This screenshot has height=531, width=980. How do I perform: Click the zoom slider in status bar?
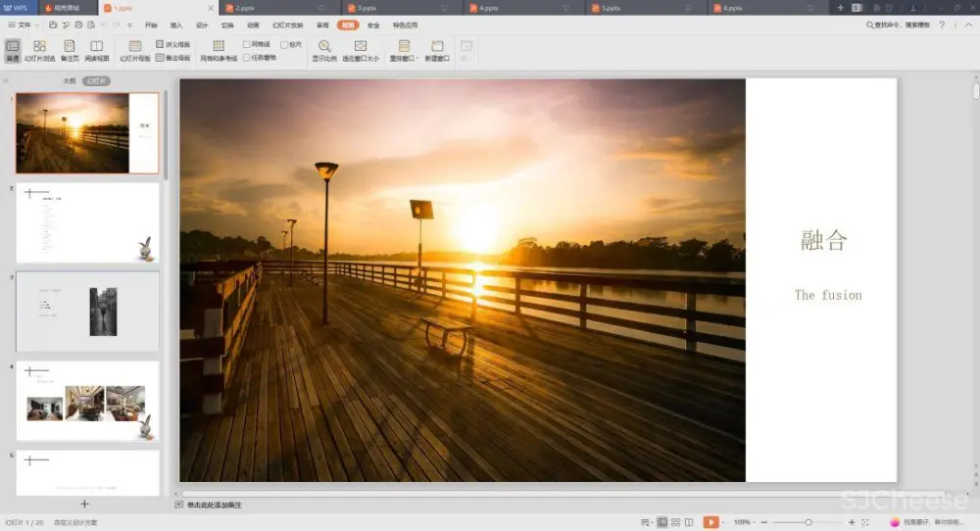pyautogui.click(x=808, y=522)
